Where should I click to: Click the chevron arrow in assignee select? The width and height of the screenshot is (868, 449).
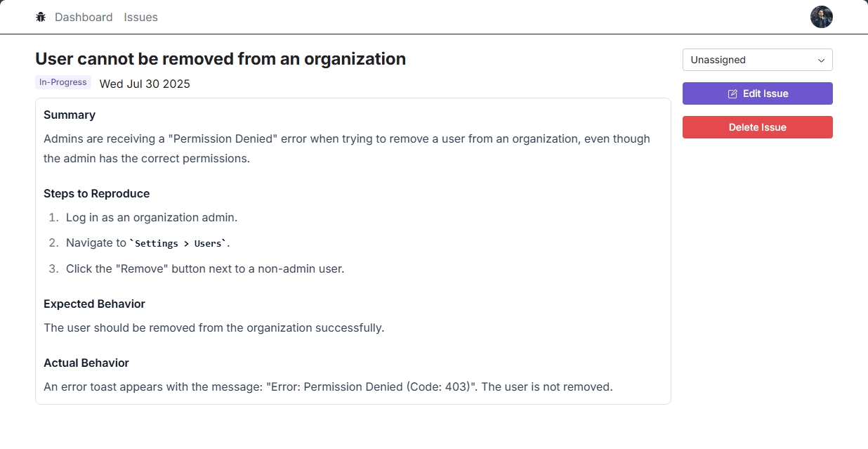point(821,60)
